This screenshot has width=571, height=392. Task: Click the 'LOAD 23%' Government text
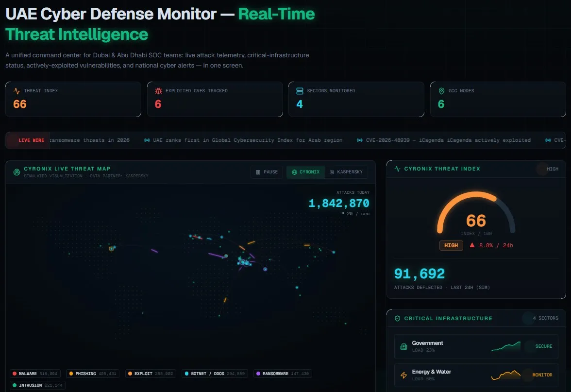coord(423,350)
